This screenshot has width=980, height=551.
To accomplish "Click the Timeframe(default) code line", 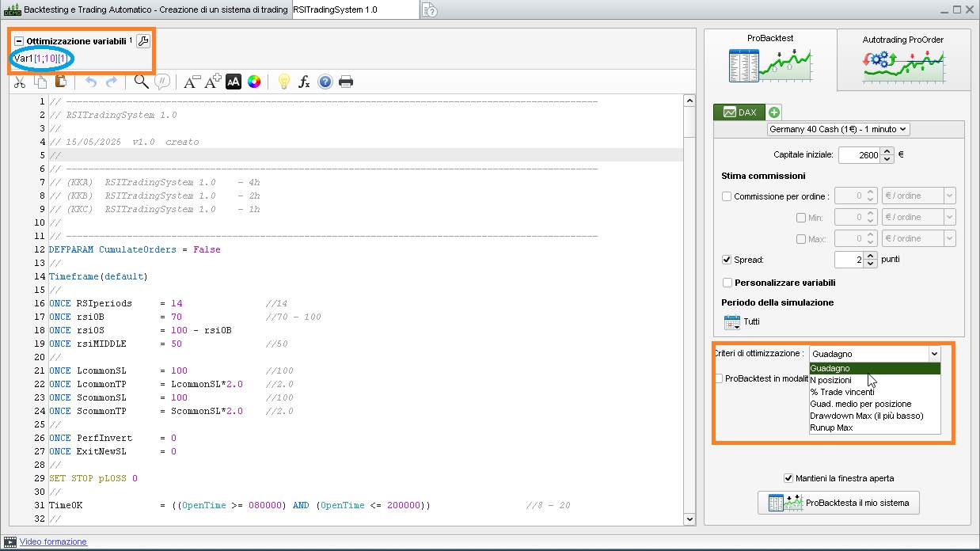I will (98, 276).
